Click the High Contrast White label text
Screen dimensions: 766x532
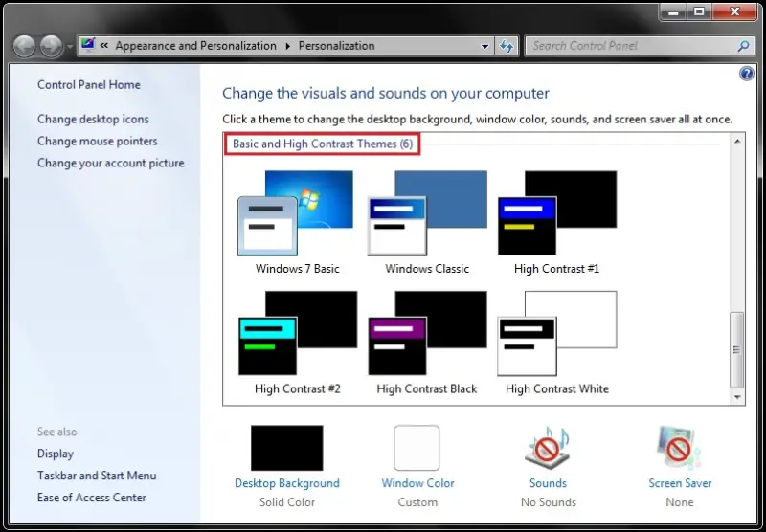click(557, 389)
